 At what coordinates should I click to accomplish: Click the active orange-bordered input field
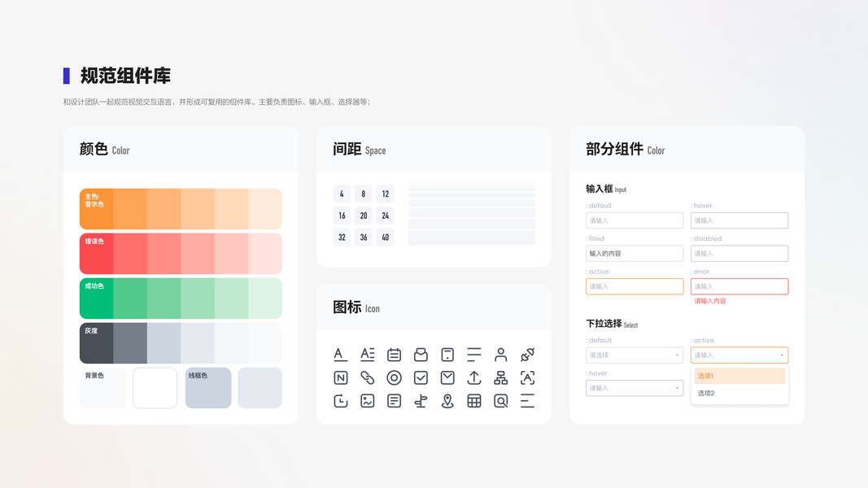point(635,286)
